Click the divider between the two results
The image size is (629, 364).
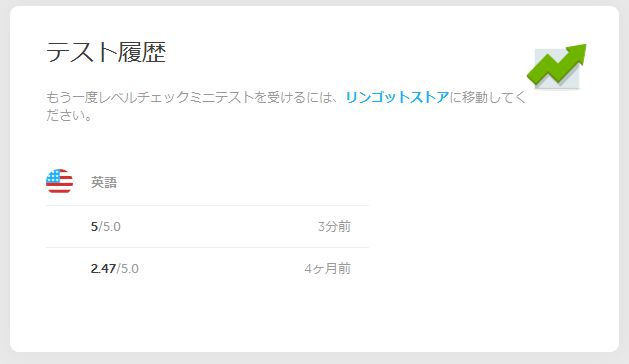207,247
